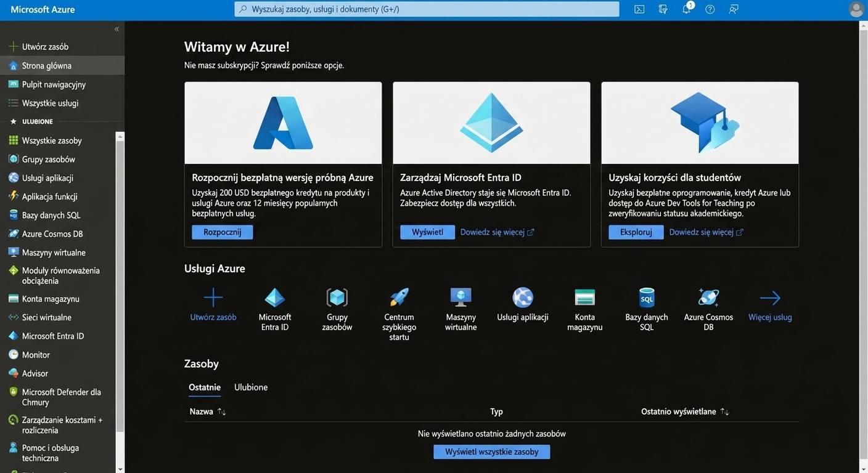Open the help question mark icon
The image size is (868, 473).
710,9
